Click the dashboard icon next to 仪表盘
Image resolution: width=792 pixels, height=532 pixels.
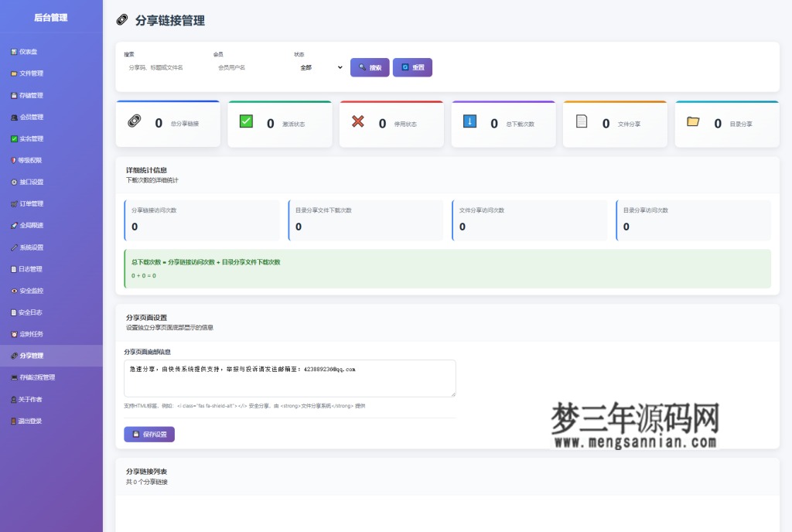pyautogui.click(x=13, y=52)
